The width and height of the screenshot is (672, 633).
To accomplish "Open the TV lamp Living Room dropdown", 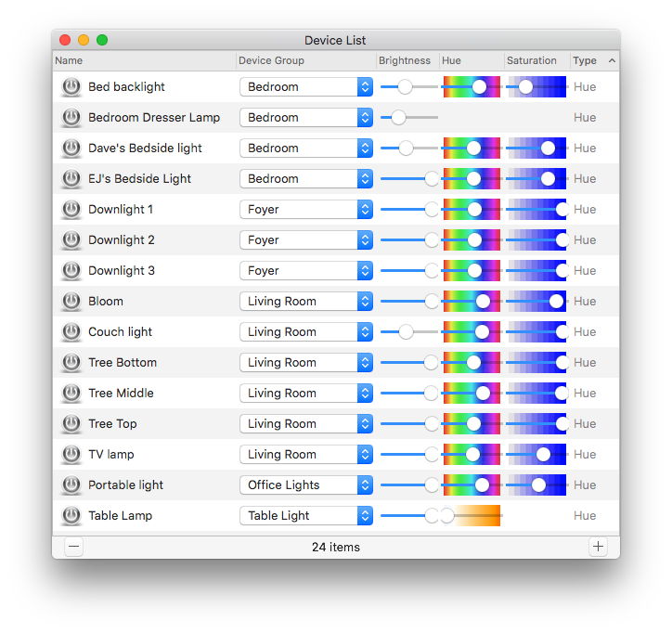I will pyautogui.click(x=306, y=455).
